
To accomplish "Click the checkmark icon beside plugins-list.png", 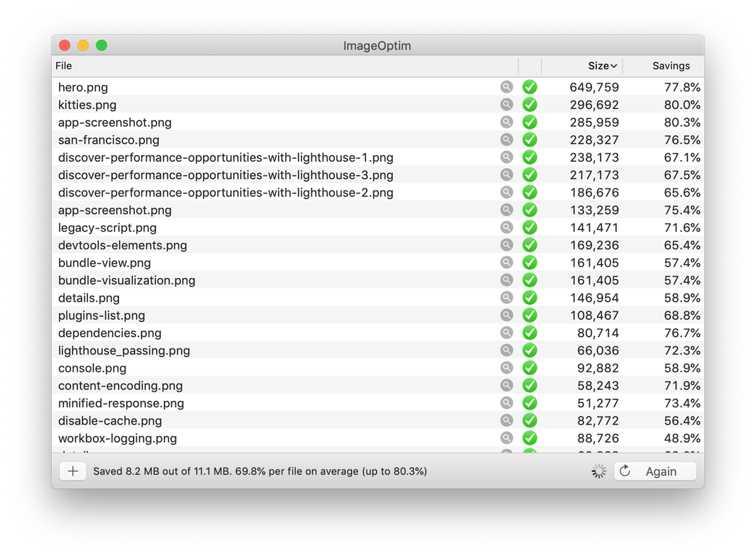I will pyautogui.click(x=529, y=315).
